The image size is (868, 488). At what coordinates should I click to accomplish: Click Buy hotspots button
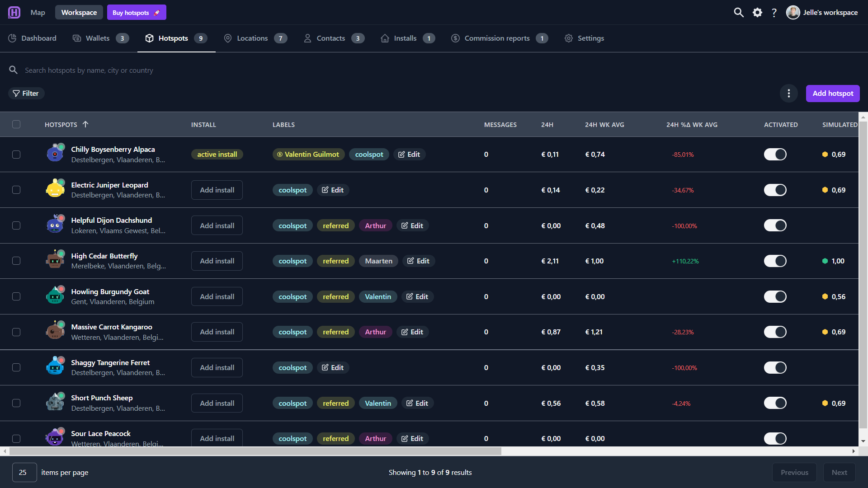(137, 12)
